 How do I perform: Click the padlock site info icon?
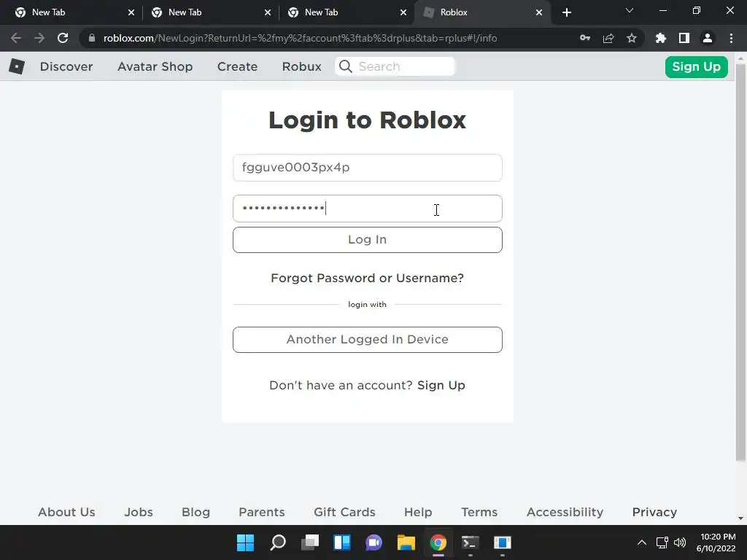click(x=92, y=38)
